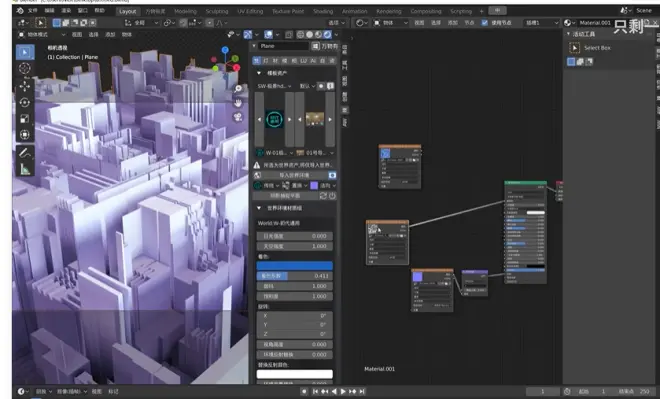Click the Plane object name field

click(284, 46)
